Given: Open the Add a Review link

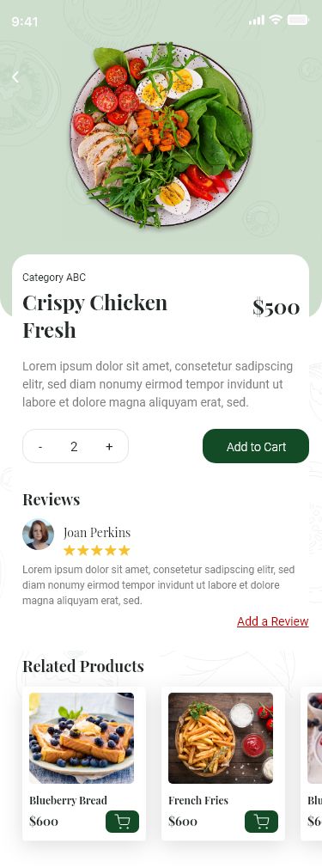Looking at the screenshot, I should pyautogui.click(x=273, y=621).
